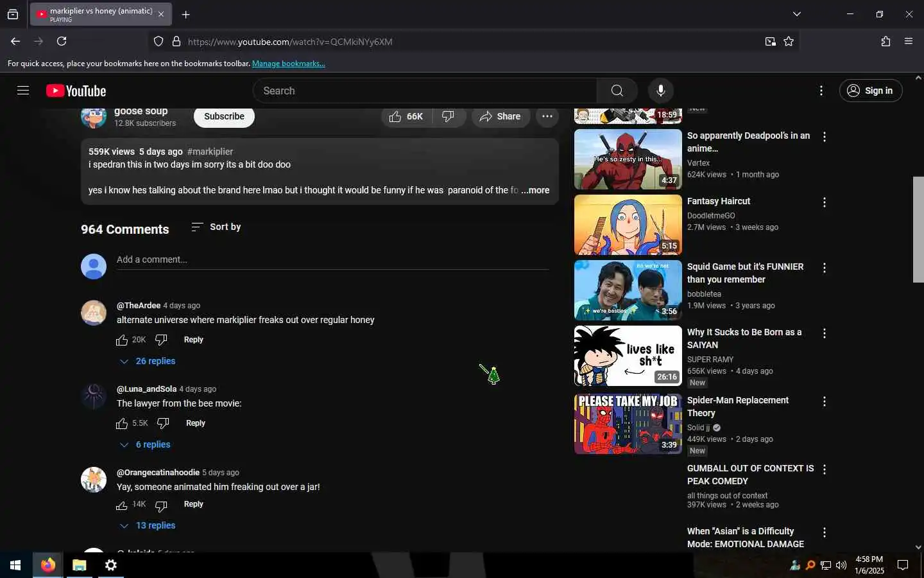Open a new tab
The image size is (924, 578).
pos(185,14)
